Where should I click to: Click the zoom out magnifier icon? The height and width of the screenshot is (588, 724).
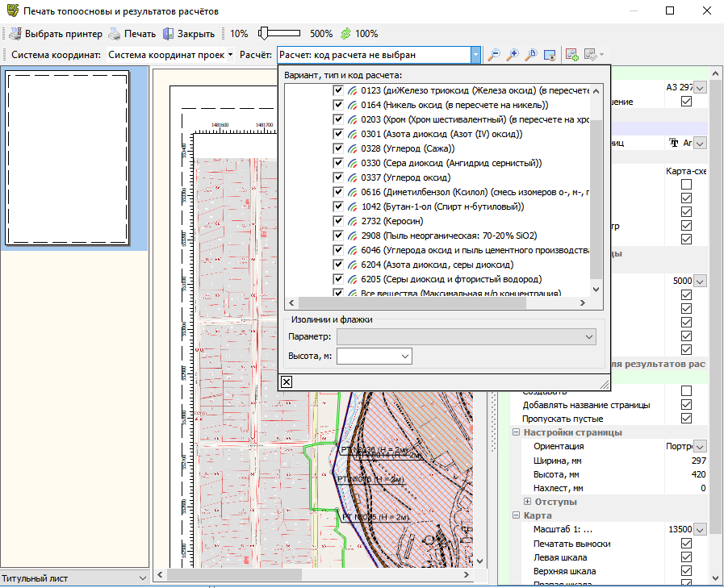click(x=494, y=55)
